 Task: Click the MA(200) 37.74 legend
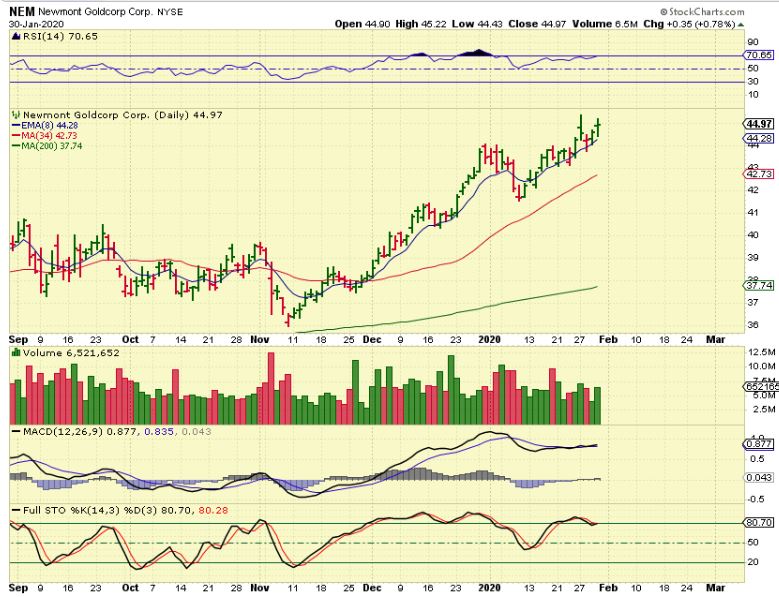(x=47, y=146)
